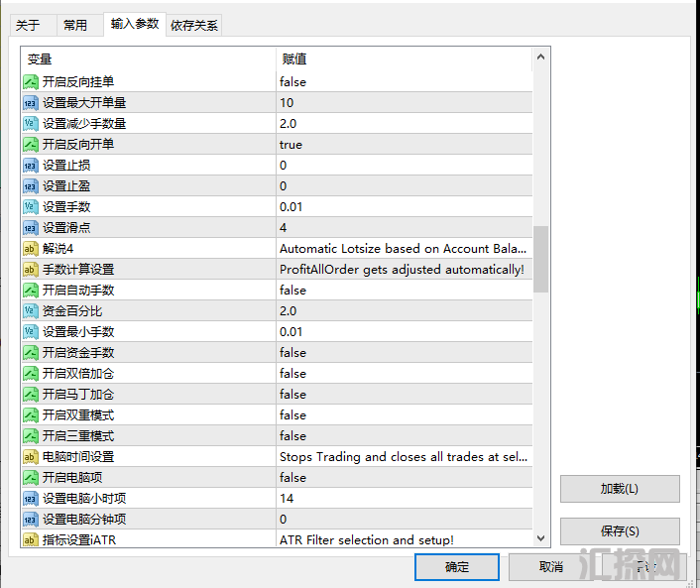Open the value dropdown for 开启双倍加仓
Screen dimensions: 700x588
pyautogui.click(x=404, y=373)
